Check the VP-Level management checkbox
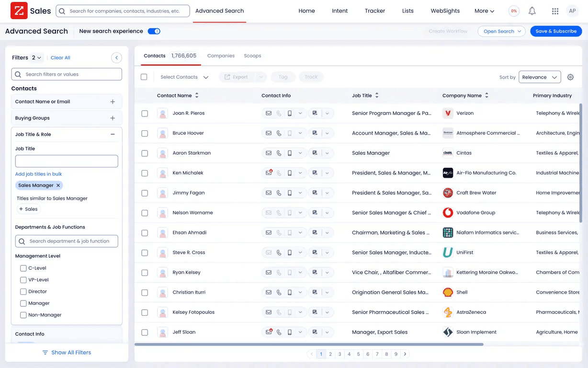 click(23, 280)
